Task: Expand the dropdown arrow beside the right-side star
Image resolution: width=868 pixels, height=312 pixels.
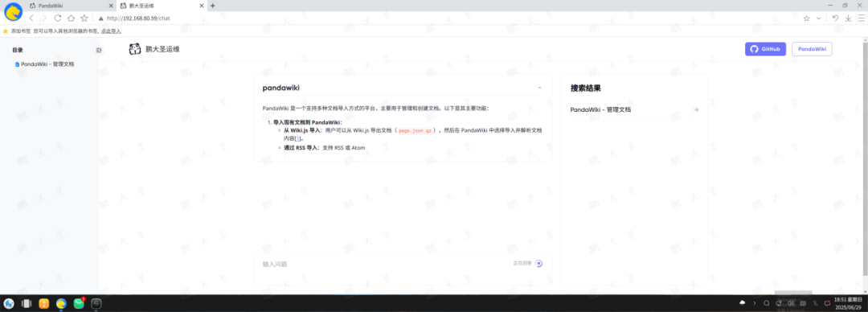Action: [x=819, y=18]
